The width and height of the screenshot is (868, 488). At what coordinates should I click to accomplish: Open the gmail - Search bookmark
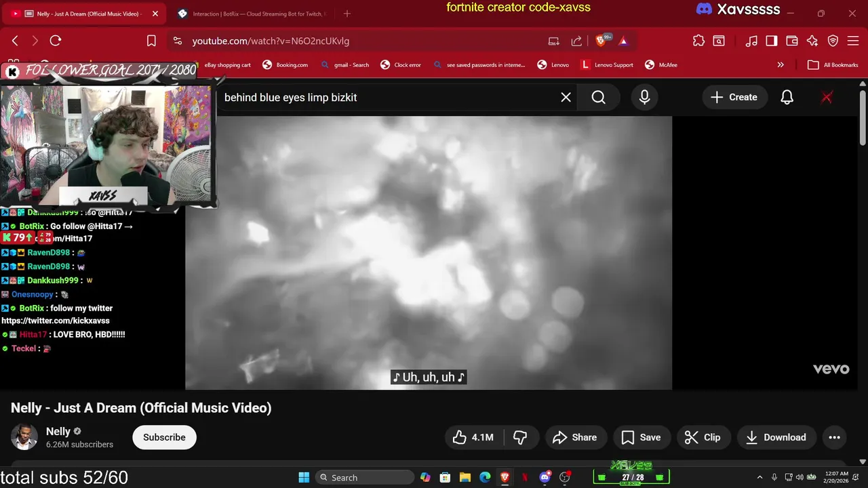tap(345, 65)
